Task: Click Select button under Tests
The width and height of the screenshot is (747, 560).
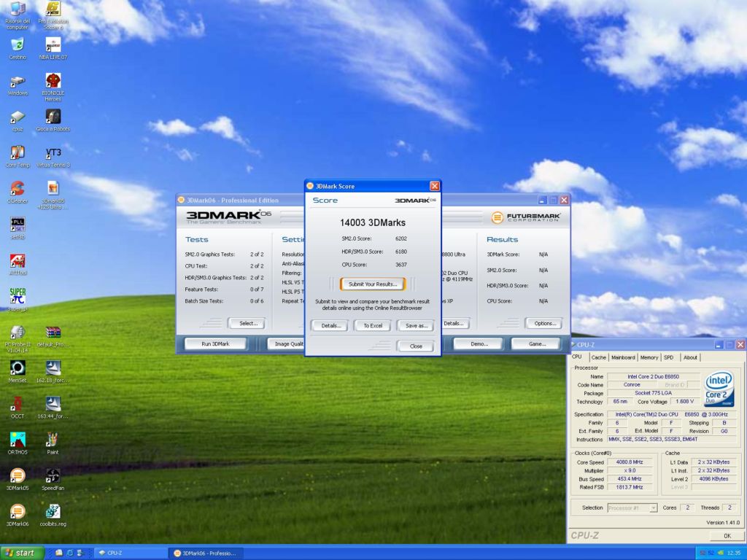Action: (248, 323)
